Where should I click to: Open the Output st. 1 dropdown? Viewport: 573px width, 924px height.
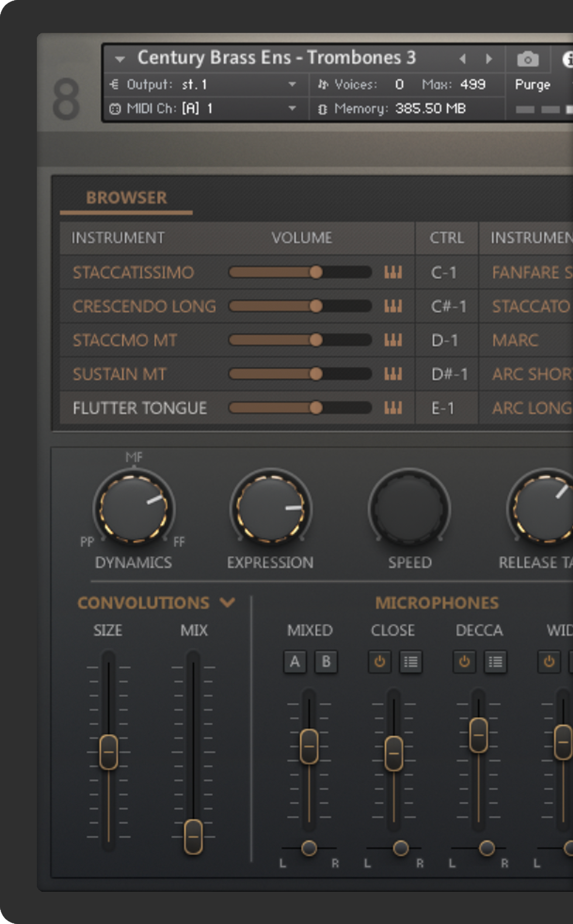292,84
